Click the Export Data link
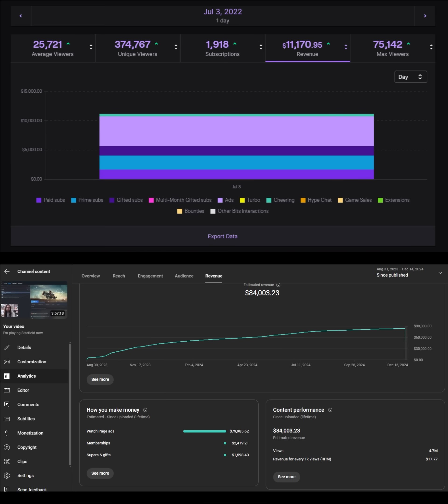 click(x=222, y=236)
